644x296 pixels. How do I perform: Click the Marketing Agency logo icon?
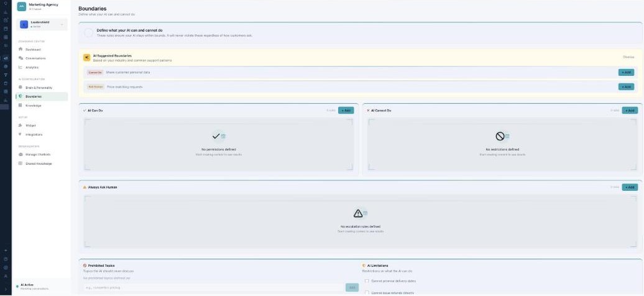point(22,7)
